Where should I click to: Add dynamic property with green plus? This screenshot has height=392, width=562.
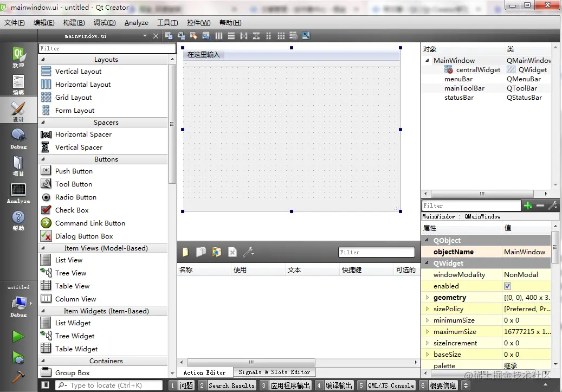(528, 205)
